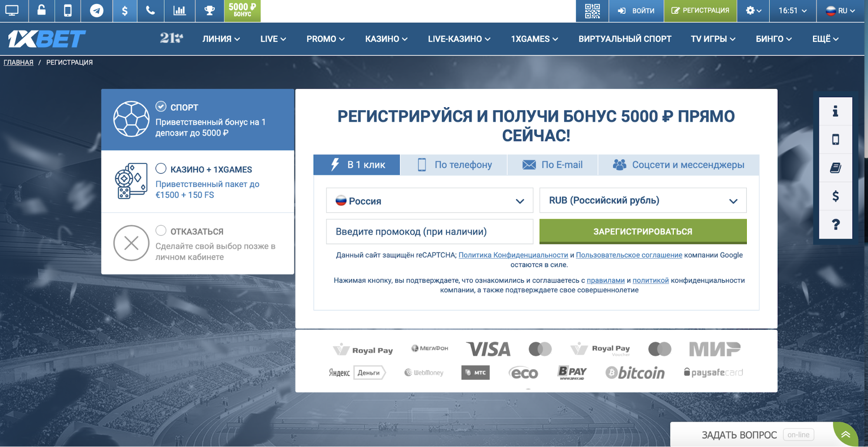Viewport: 868px width, 447px height.
Task: Open the mobile app phone icon in top bar
Action: (68, 10)
